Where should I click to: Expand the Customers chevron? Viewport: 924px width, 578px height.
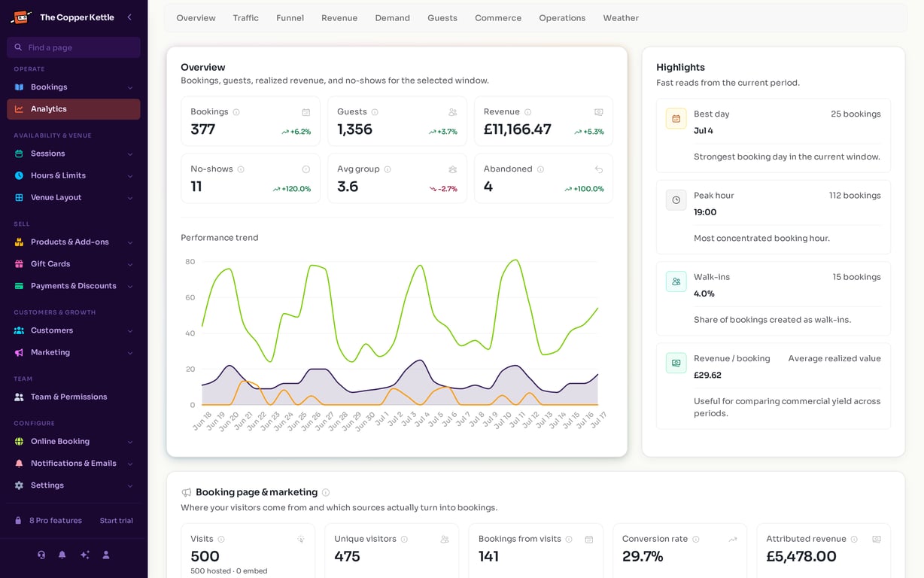click(130, 330)
